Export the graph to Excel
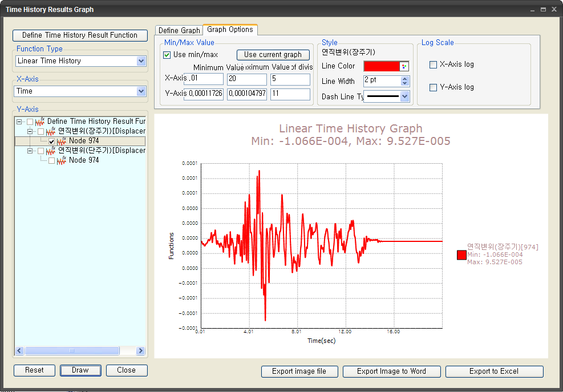 (494, 371)
